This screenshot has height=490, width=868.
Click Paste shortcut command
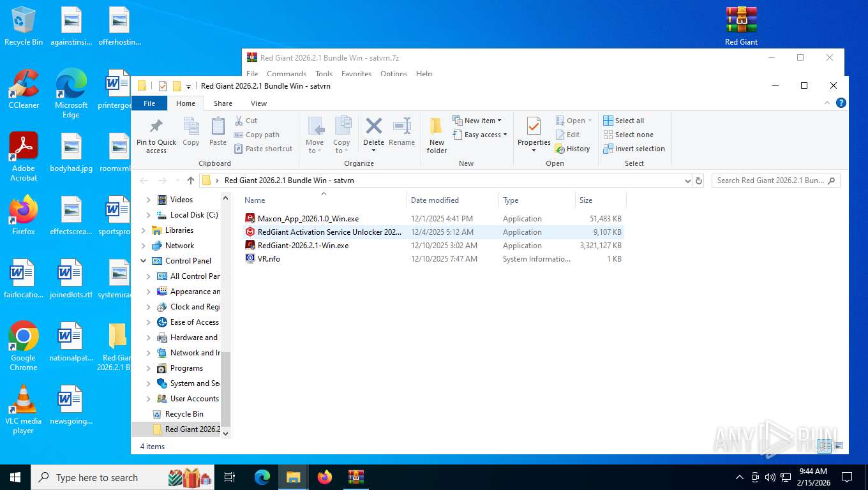[x=263, y=149]
